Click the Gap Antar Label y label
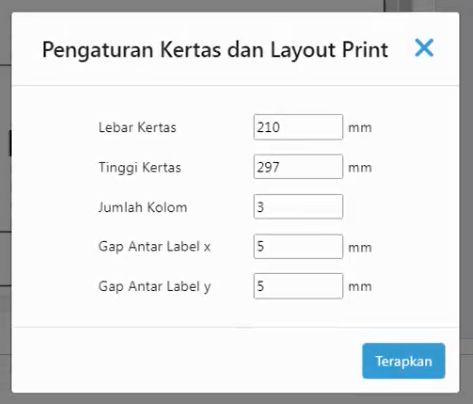 [154, 287]
